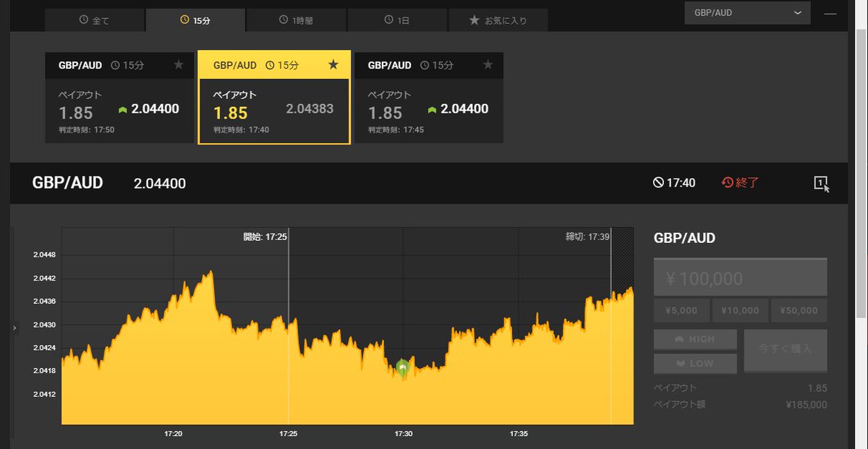
Task: Open the GBP/AUD currency pair dropdown
Action: coord(747,13)
